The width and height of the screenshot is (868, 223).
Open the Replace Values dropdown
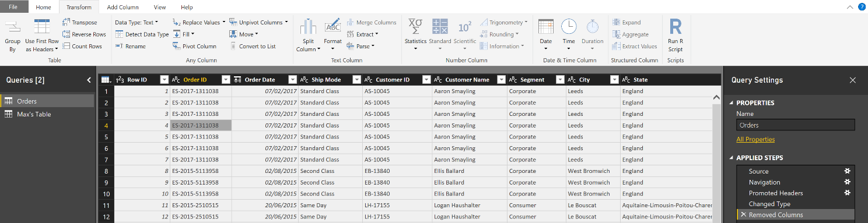tap(198, 23)
